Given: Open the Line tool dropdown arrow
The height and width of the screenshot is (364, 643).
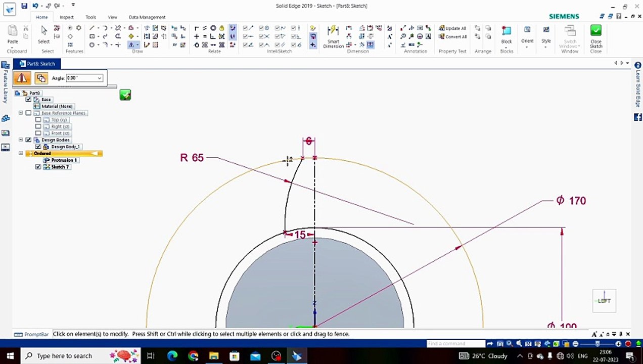Looking at the screenshot, I should 98,28.
